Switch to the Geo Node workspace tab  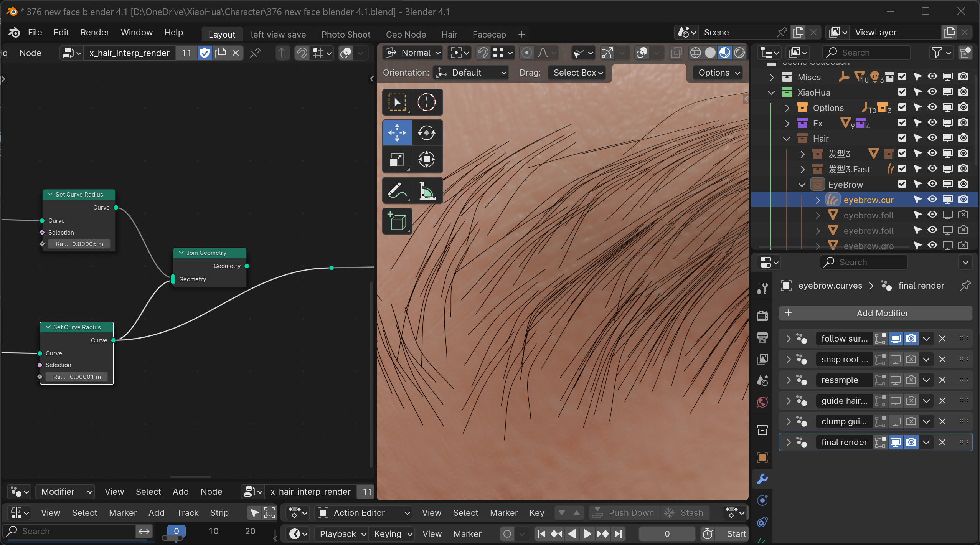click(x=406, y=34)
